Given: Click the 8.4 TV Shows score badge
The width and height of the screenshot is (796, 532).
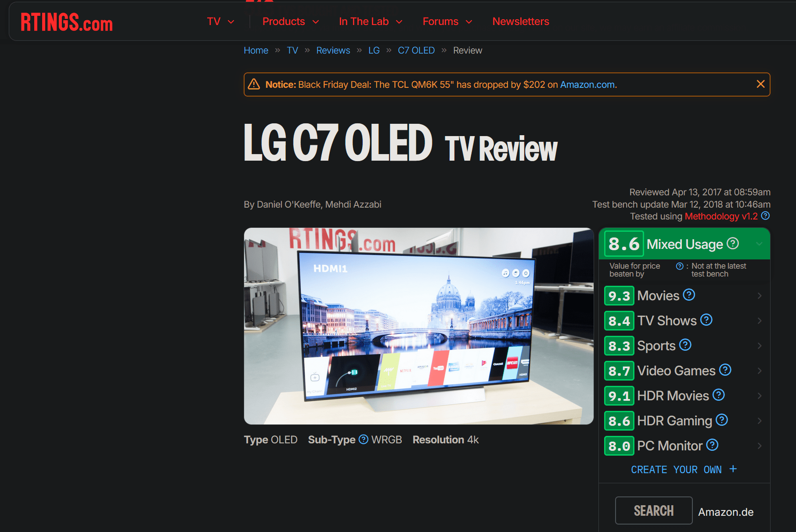Looking at the screenshot, I should (x=619, y=321).
